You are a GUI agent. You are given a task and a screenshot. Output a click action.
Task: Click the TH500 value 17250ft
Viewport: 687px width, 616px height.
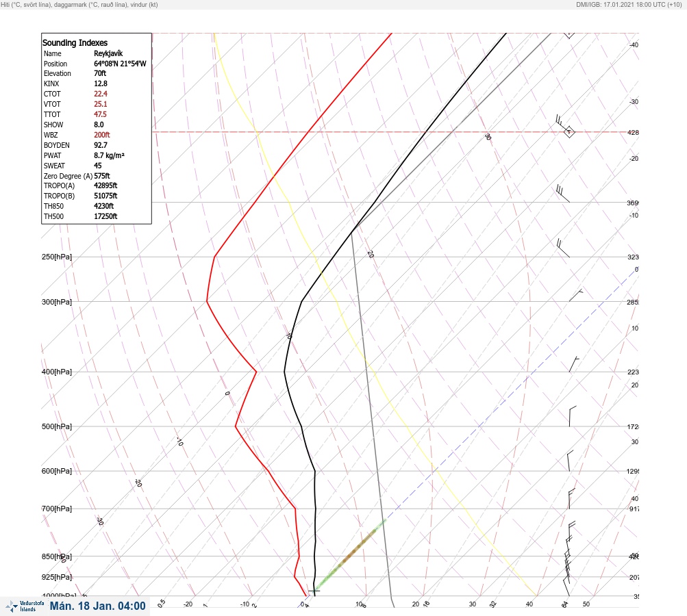(105, 216)
